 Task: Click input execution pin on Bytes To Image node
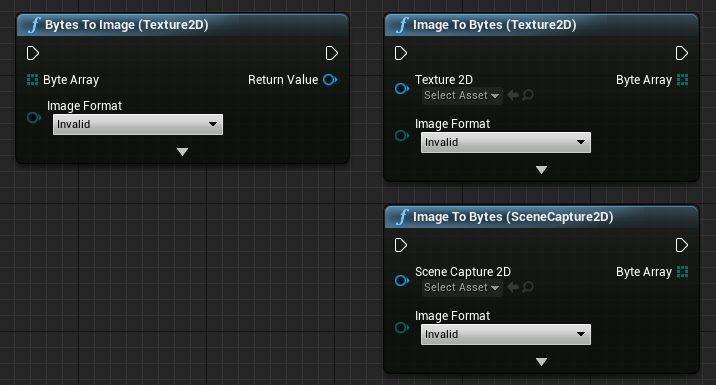point(32,53)
